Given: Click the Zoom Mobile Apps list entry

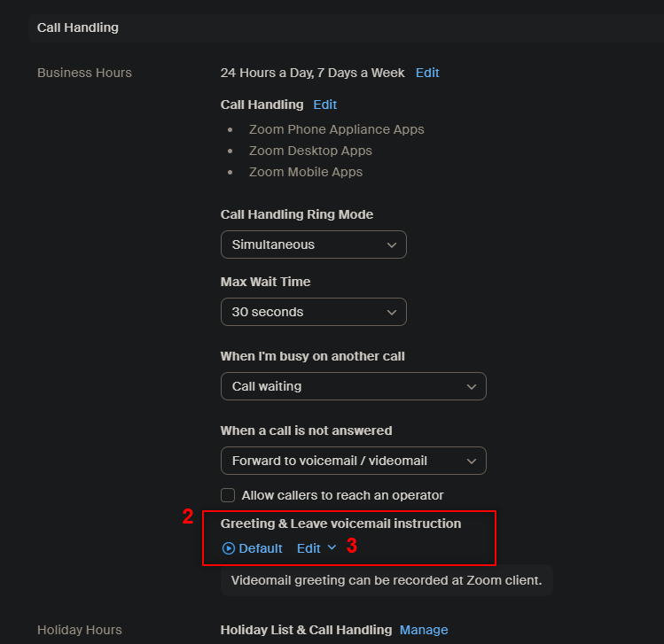Looking at the screenshot, I should 306,172.
